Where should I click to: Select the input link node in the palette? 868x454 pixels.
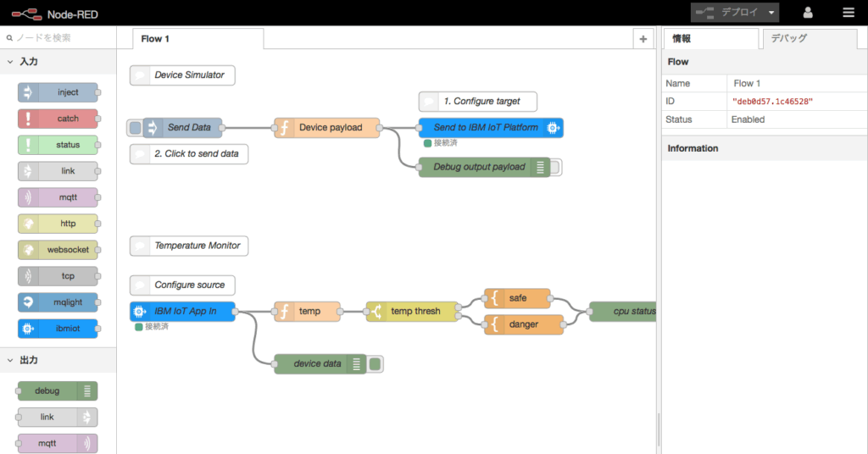[x=58, y=171]
